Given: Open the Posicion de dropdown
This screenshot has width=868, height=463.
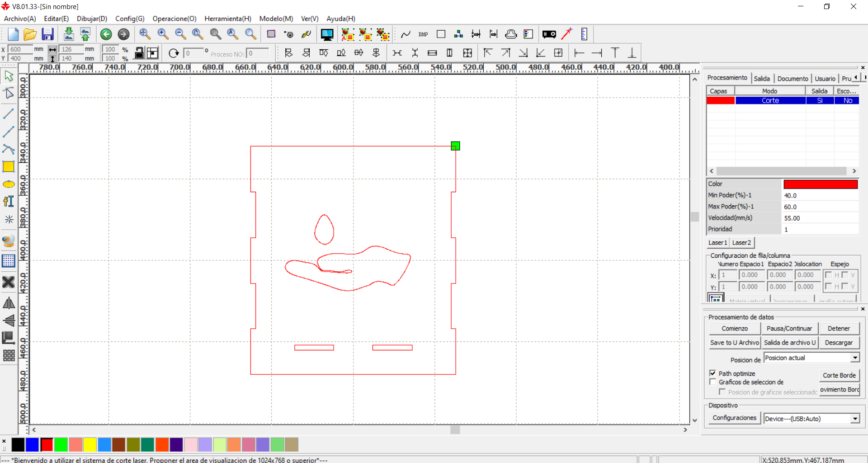Looking at the screenshot, I should (855, 358).
